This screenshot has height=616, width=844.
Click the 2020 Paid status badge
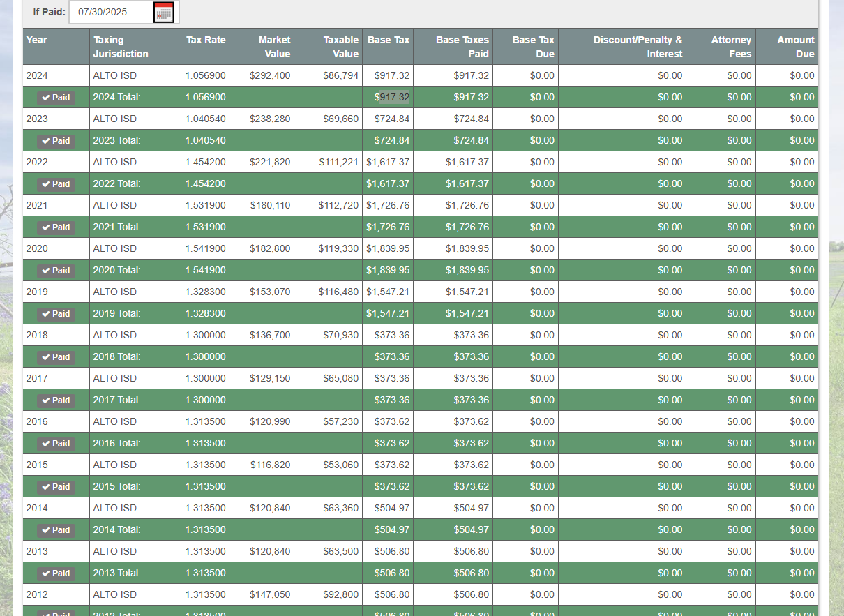(56, 271)
